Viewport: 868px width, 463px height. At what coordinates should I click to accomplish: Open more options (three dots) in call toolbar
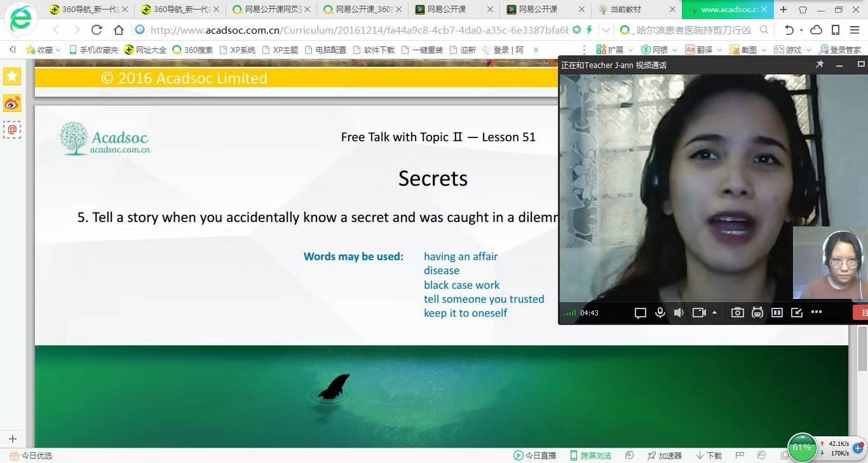(x=817, y=312)
